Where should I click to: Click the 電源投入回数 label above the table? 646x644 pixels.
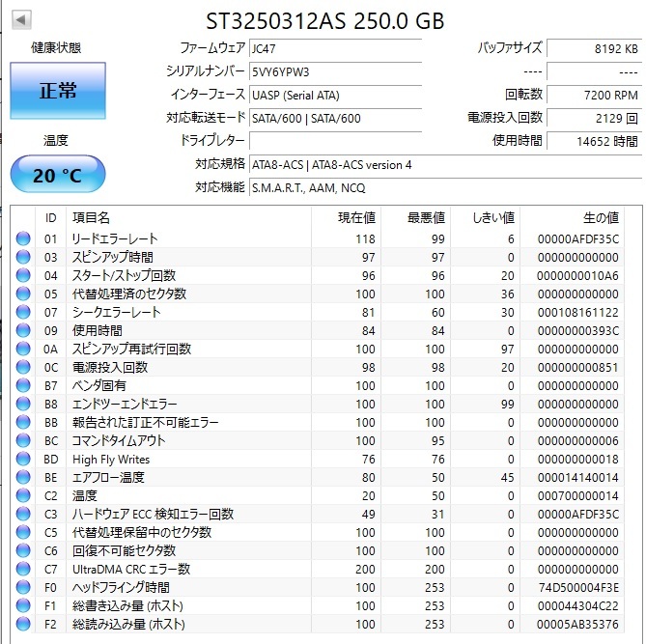coord(505,118)
